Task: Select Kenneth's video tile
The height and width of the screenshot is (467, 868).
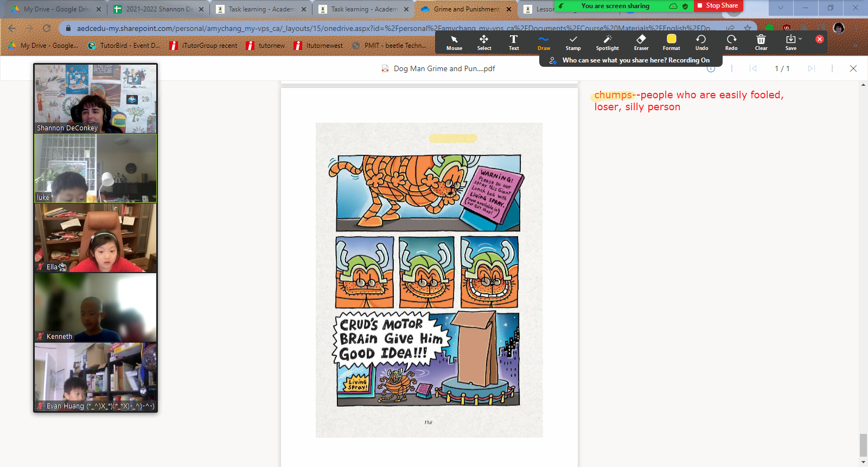Action: click(x=95, y=307)
